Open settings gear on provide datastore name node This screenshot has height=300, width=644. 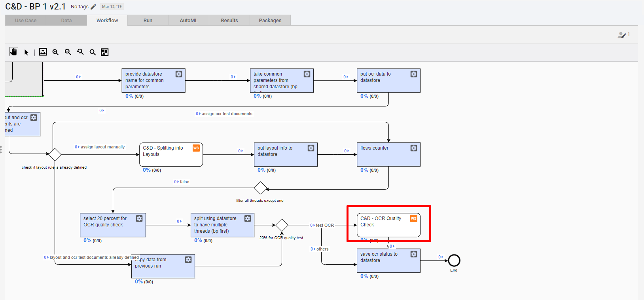coord(179,74)
